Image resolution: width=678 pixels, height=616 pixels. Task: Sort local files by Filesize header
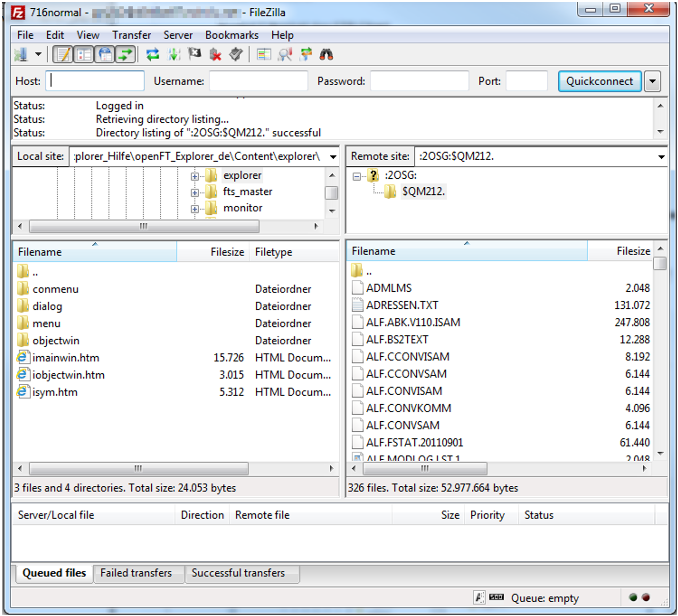(213, 252)
